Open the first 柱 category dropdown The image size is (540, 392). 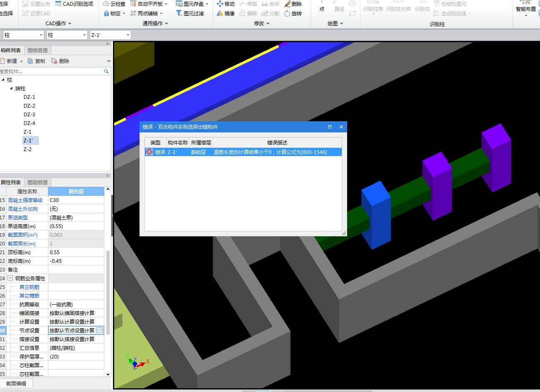tap(41, 35)
